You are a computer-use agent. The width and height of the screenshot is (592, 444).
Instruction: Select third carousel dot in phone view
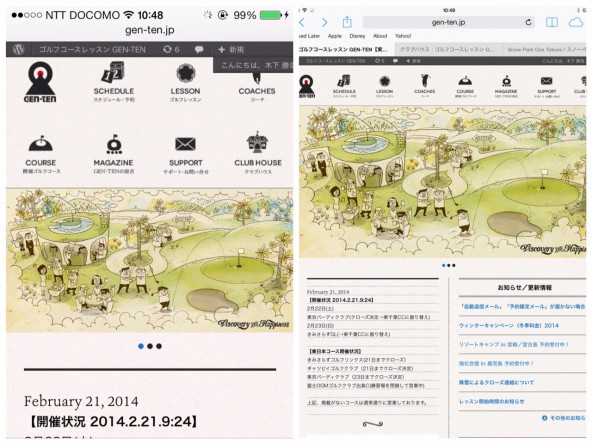[159, 346]
